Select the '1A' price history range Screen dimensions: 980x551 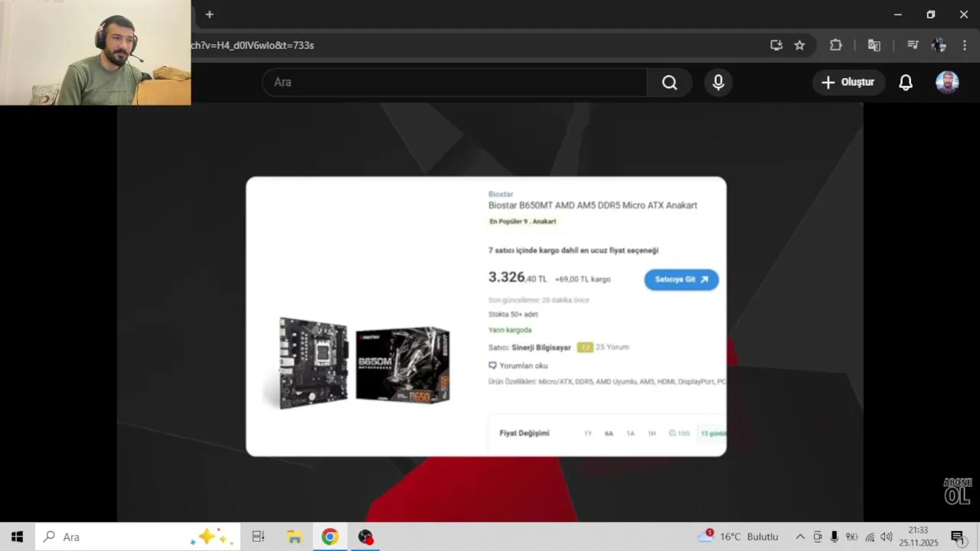coord(630,434)
